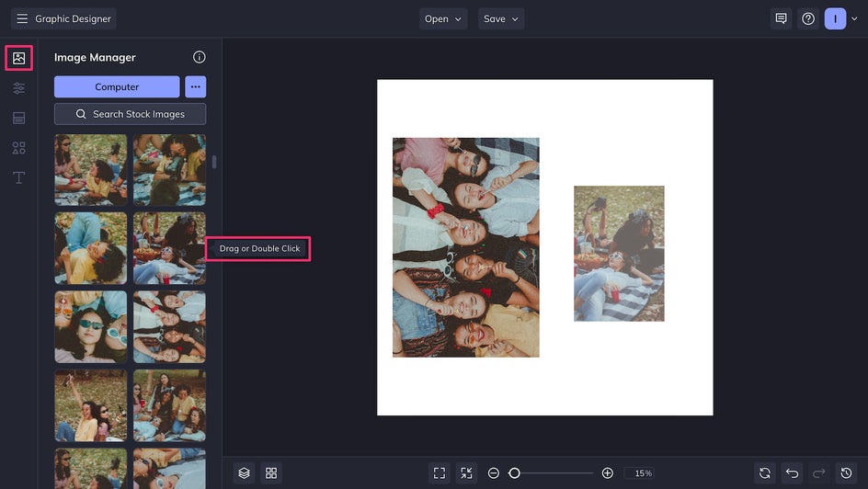
Task: Expand account menu chevron
Action: 854,18
